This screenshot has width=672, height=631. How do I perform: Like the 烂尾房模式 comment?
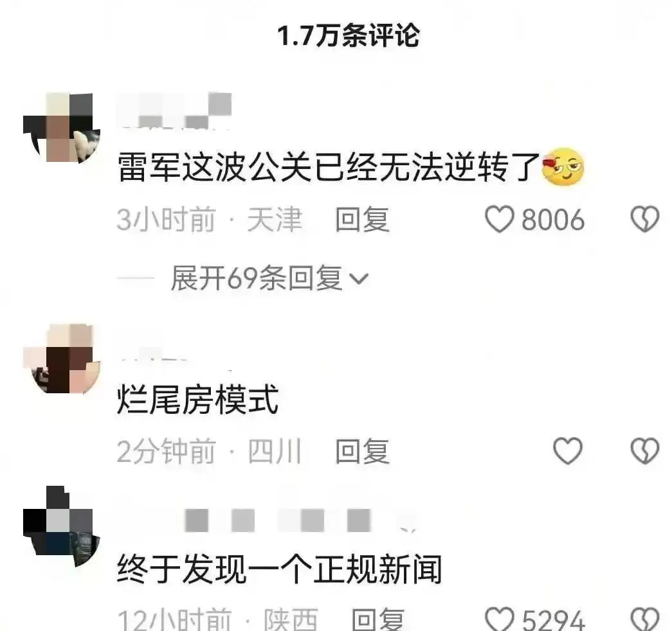pyautogui.click(x=568, y=450)
